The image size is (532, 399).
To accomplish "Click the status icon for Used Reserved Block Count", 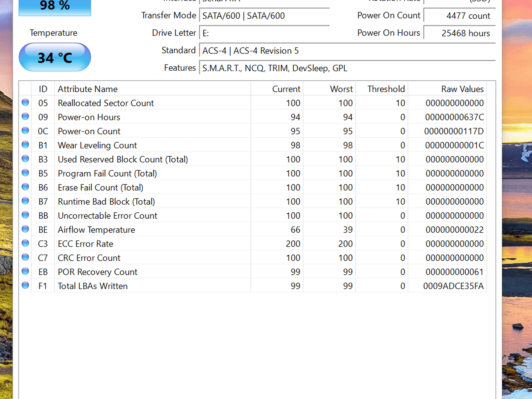I will [x=25, y=158].
